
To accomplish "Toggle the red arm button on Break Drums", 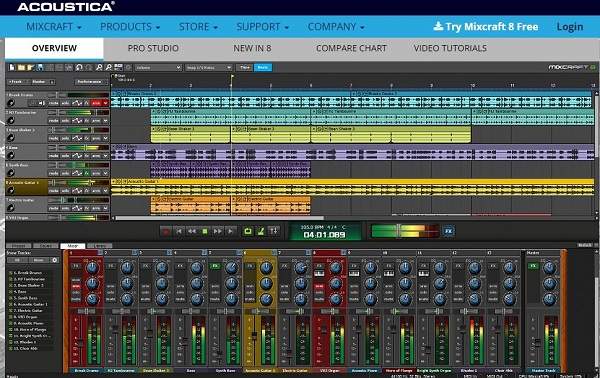I will pyautogui.click(x=96, y=103).
